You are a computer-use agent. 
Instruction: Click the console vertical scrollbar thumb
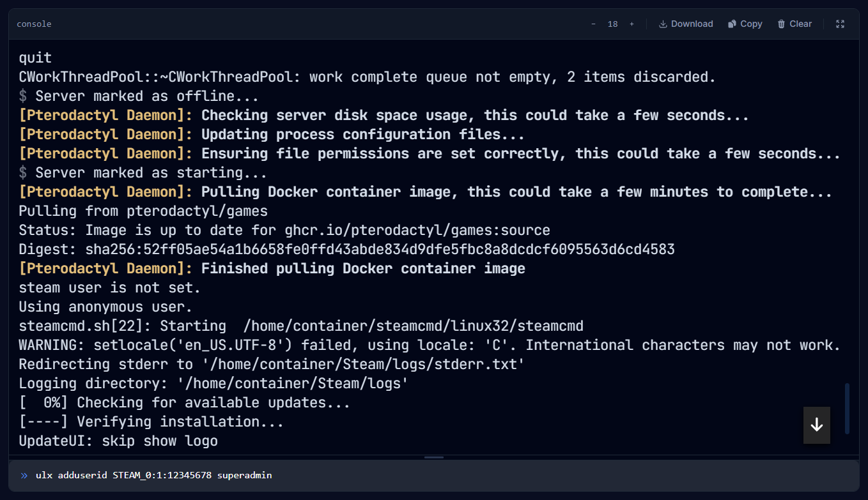pos(847,409)
